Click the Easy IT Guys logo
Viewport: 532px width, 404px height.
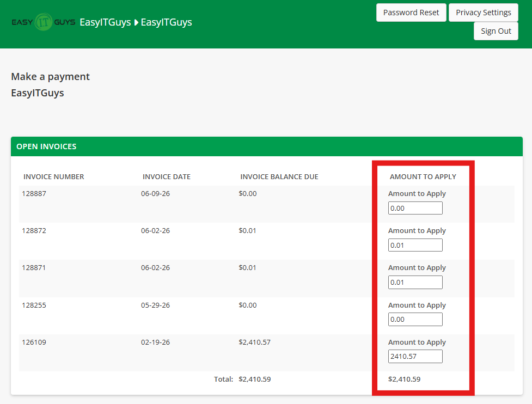[x=44, y=22]
